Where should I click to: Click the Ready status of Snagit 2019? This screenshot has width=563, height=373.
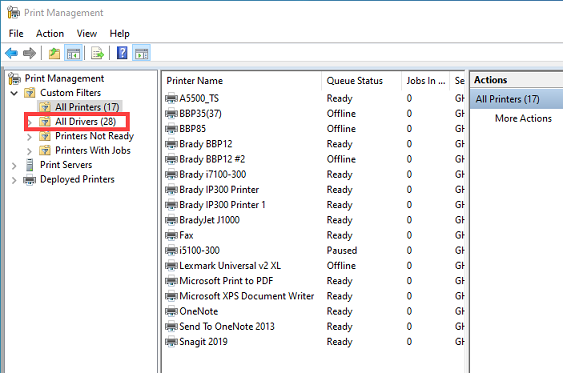tap(339, 342)
